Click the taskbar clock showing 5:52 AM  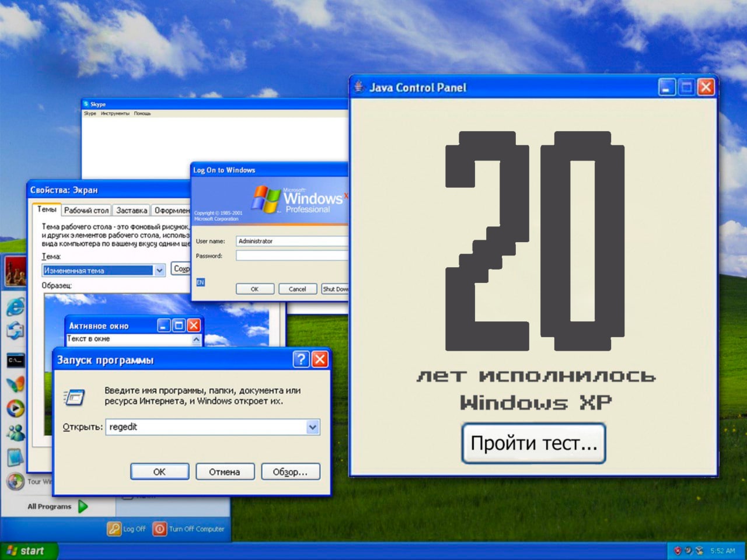point(722,551)
